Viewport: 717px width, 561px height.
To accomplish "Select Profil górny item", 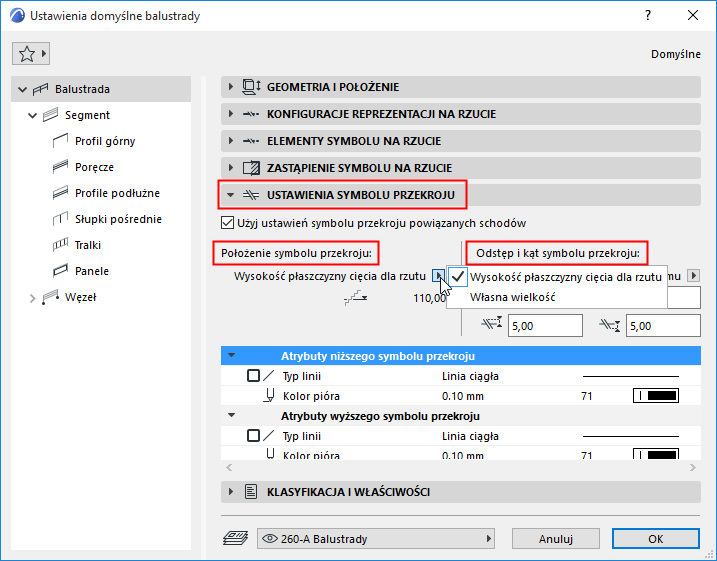I will (105, 141).
